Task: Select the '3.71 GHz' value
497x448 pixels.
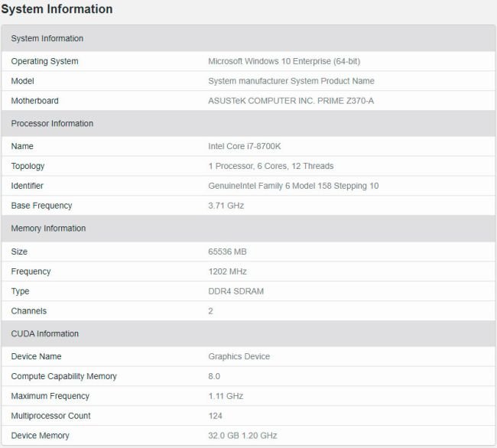Action: [226, 206]
